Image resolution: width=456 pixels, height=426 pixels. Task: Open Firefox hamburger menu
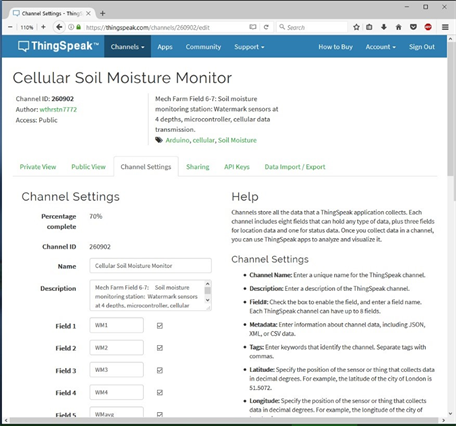pyautogui.click(x=445, y=27)
